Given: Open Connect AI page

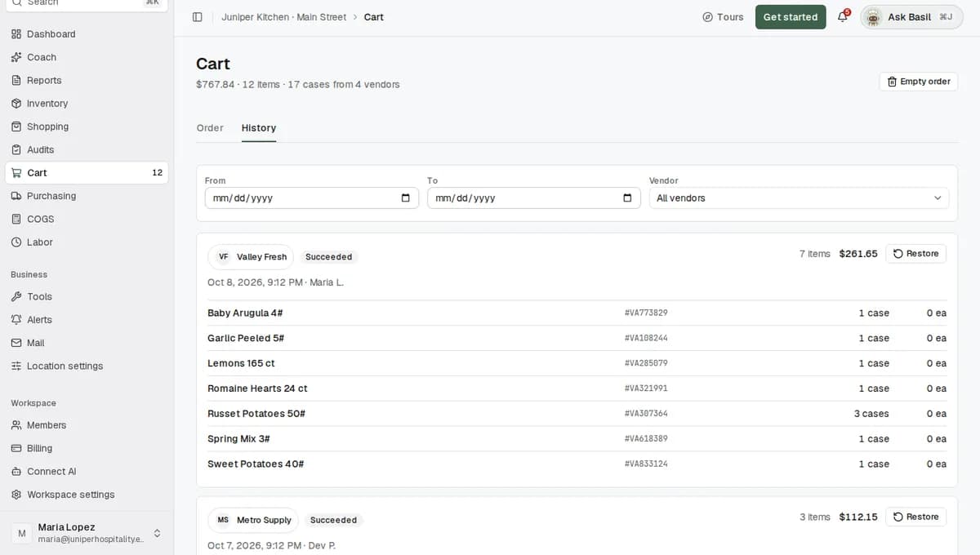Looking at the screenshot, I should pos(87,472).
